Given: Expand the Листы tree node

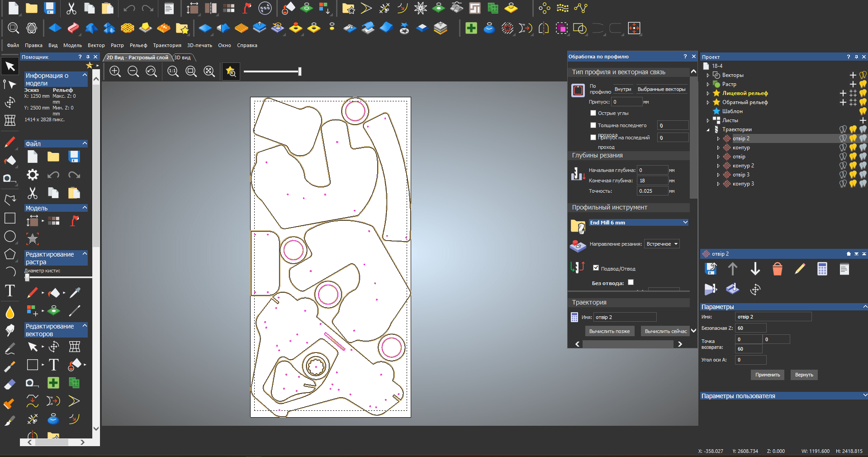Looking at the screenshot, I should coord(708,120).
